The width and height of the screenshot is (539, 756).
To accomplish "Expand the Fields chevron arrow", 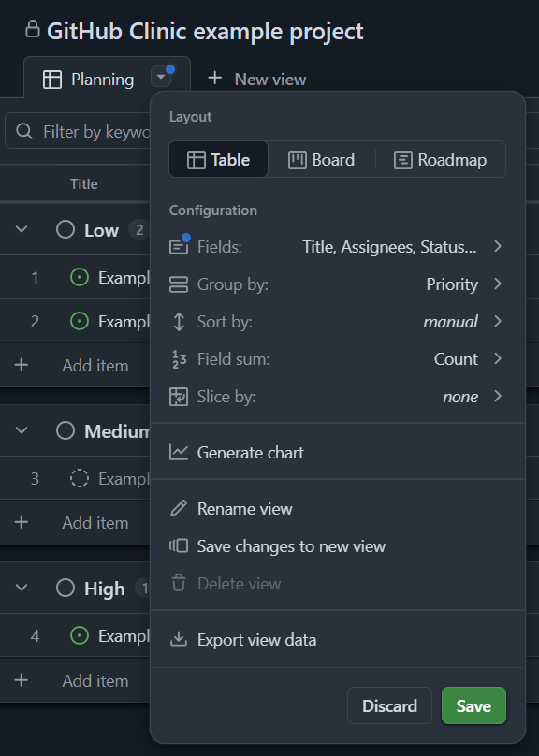I will [x=498, y=246].
